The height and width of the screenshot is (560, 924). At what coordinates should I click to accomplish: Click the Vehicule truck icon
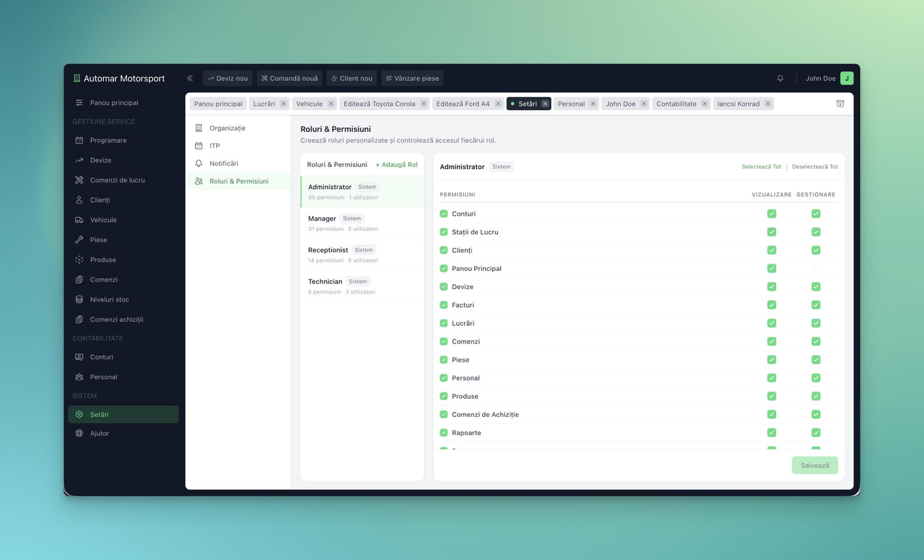click(79, 220)
